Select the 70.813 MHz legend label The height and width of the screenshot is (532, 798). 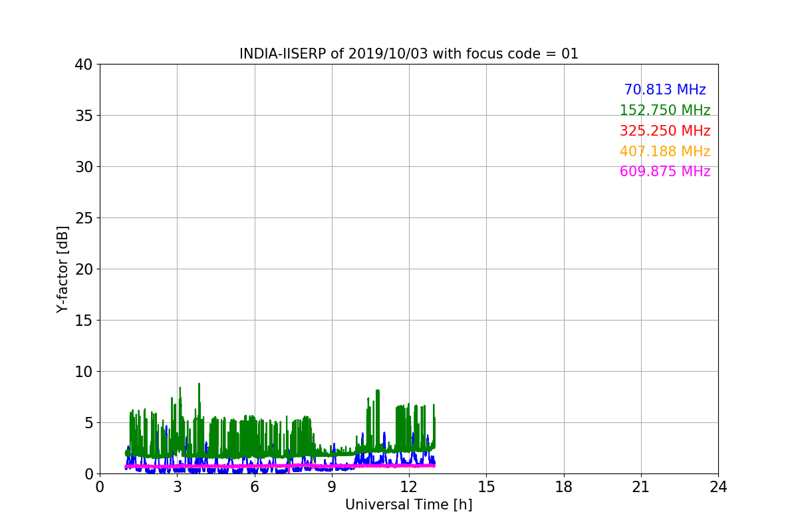coord(665,90)
